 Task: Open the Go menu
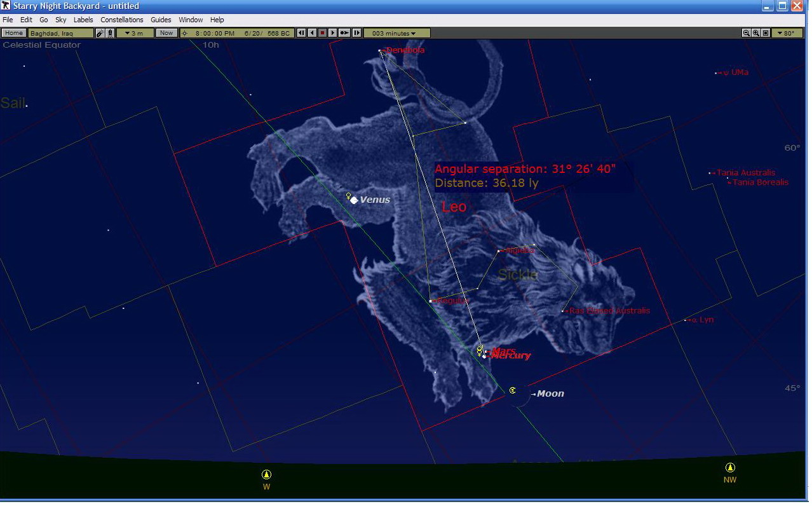click(x=44, y=20)
